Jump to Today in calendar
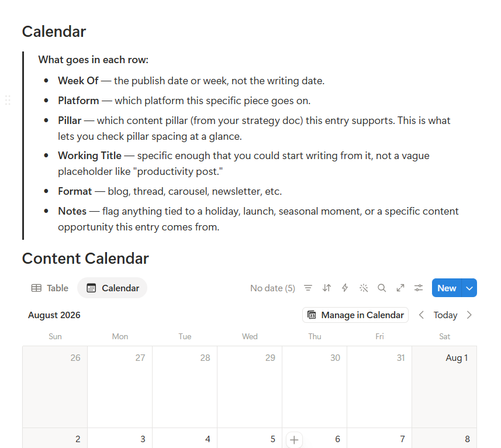The height and width of the screenshot is (448, 501). 445,315
